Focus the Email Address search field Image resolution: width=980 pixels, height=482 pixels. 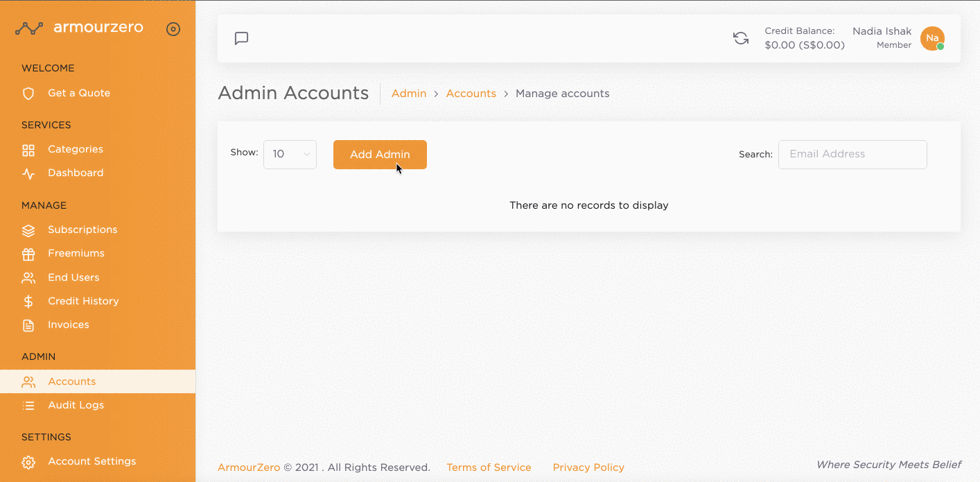[x=852, y=155]
